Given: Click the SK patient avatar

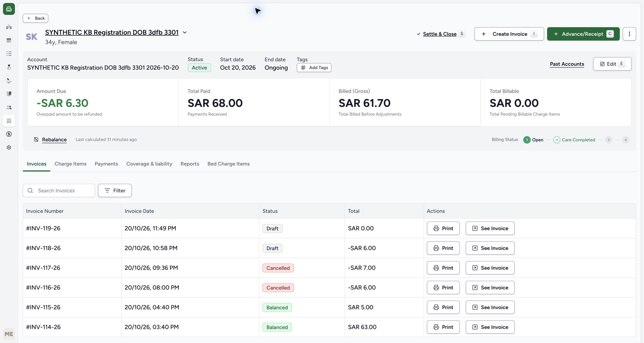Looking at the screenshot, I should (x=32, y=37).
